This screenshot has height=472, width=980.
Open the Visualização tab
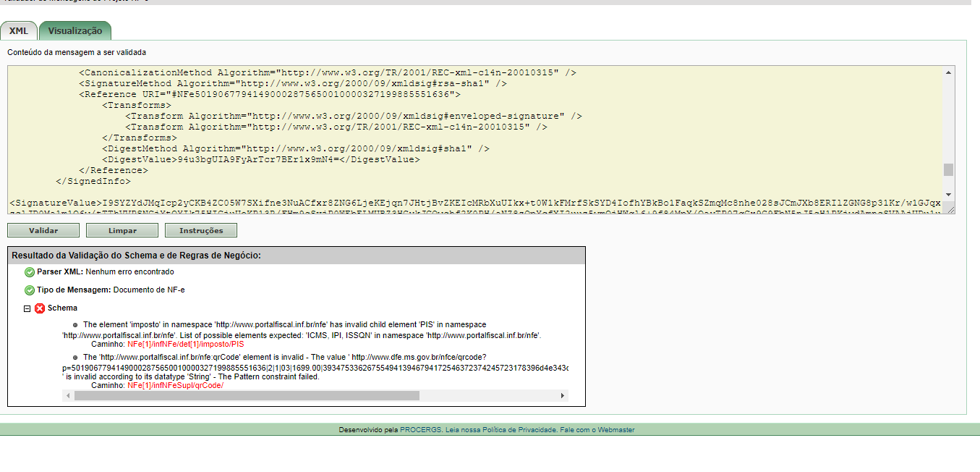tap(75, 31)
